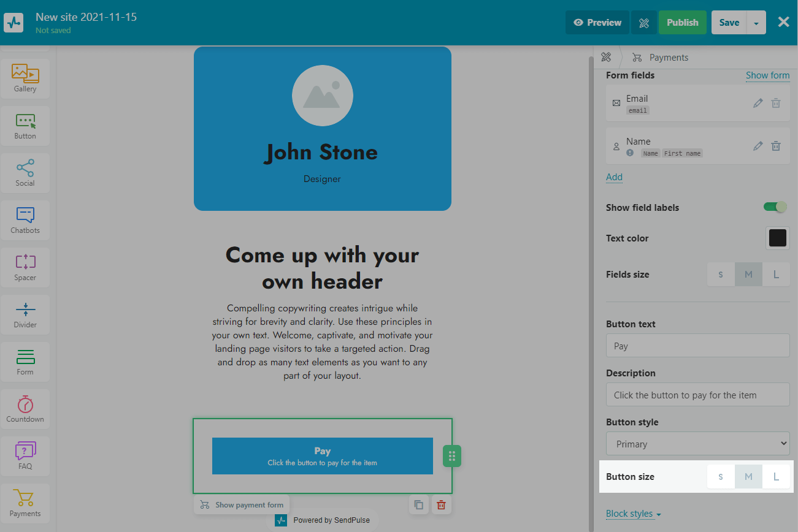Image resolution: width=798 pixels, height=532 pixels.
Task: Add a Social element from sidebar
Action: (x=25, y=172)
